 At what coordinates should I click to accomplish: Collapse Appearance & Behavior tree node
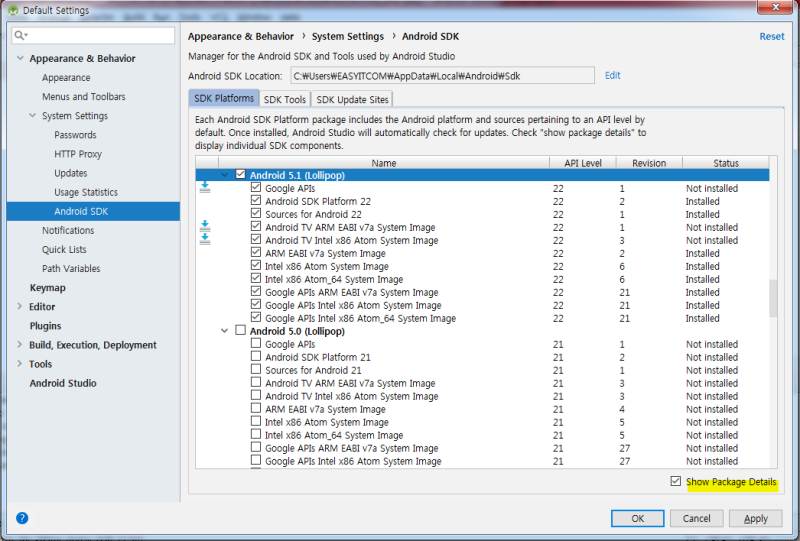[x=20, y=58]
